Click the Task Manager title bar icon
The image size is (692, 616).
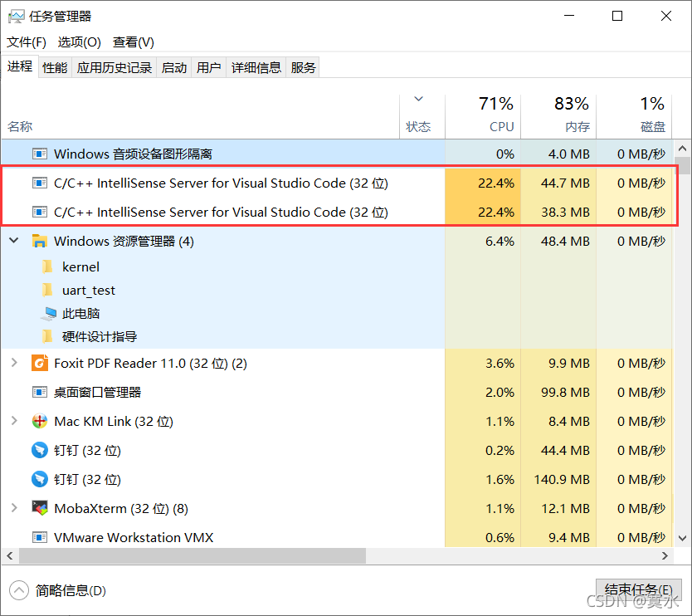[17, 17]
